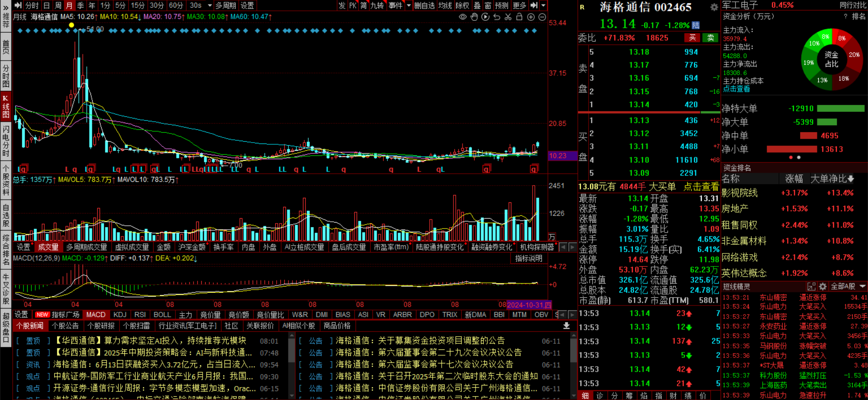The height and width of the screenshot is (400, 868).
Task: Click the pop-out window icon in 短线精灵
Action: pos(811,286)
